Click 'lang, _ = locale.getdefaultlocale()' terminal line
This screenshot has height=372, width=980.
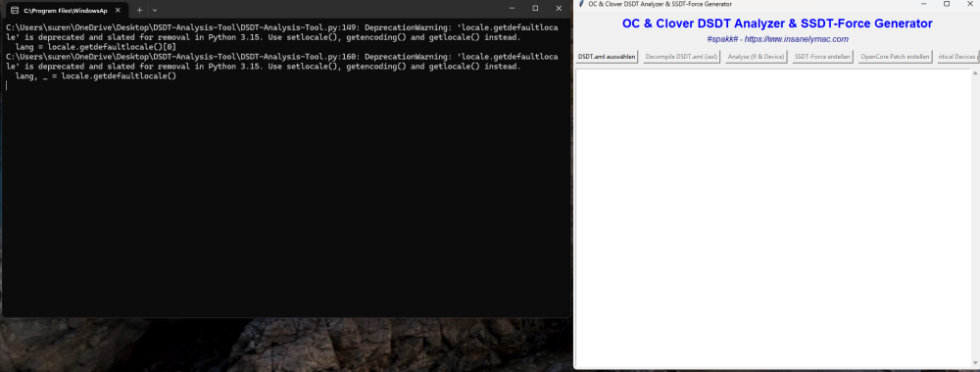pyautogui.click(x=96, y=76)
